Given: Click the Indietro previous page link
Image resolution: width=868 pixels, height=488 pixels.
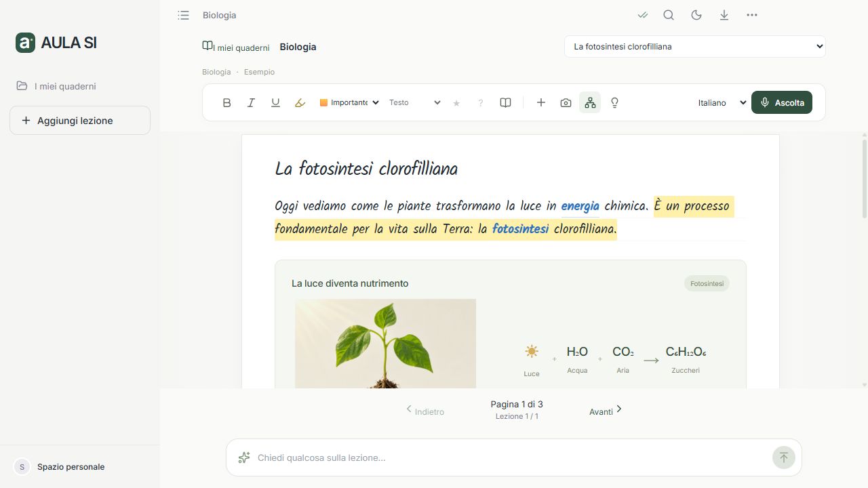Looking at the screenshot, I should (x=425, y=410).
